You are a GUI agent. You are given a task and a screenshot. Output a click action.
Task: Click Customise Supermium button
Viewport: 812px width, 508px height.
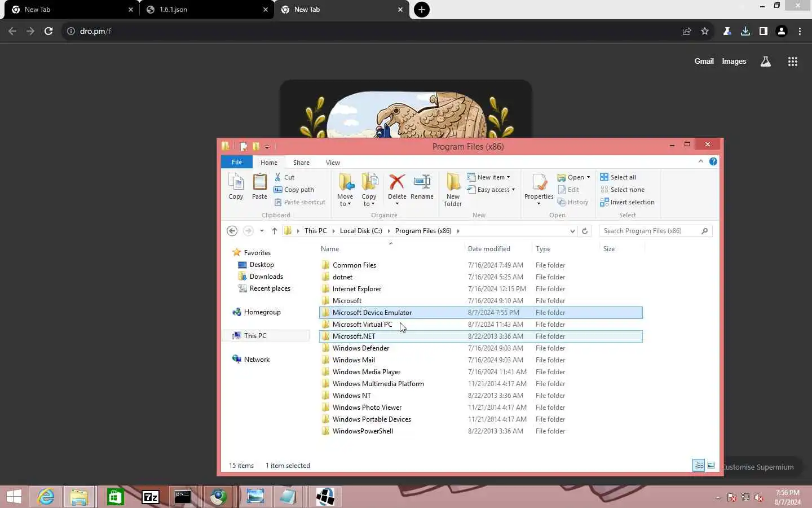[757, 467]
